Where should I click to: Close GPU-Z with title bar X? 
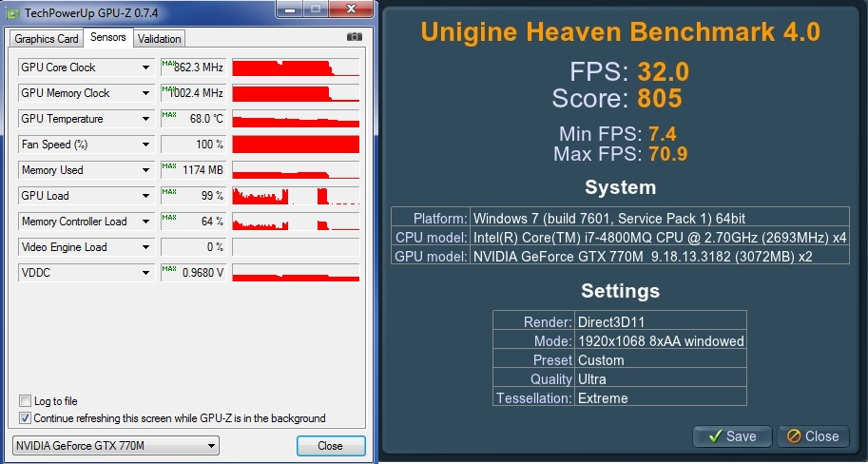click(350, 9)
